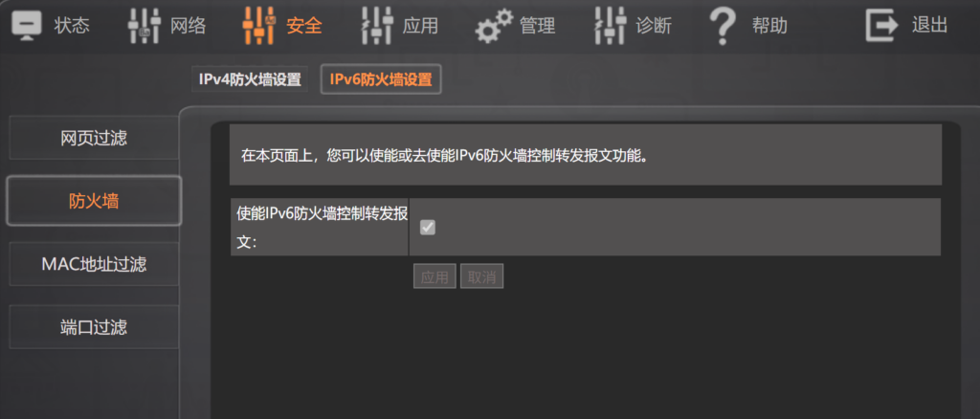Open 端口过滤 in the sidebar
Screen dimensions: 980x419
[94, 326]
